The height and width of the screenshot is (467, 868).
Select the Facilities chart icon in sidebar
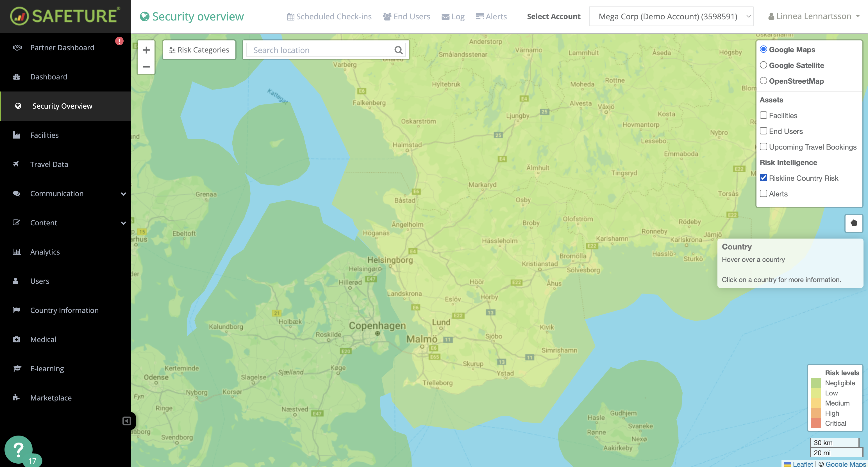tap(17, 135)
